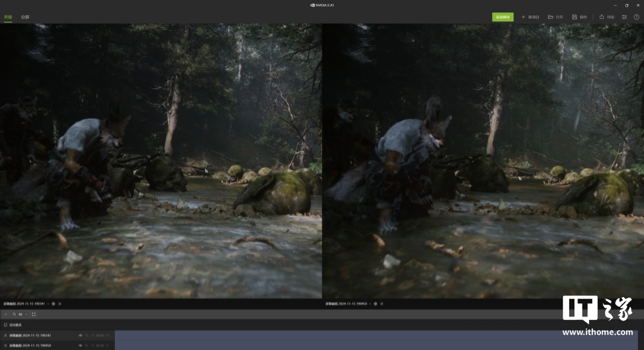Remove the 190341 track with its X
The height and width of the screenshot is (350, 644).
6,335
